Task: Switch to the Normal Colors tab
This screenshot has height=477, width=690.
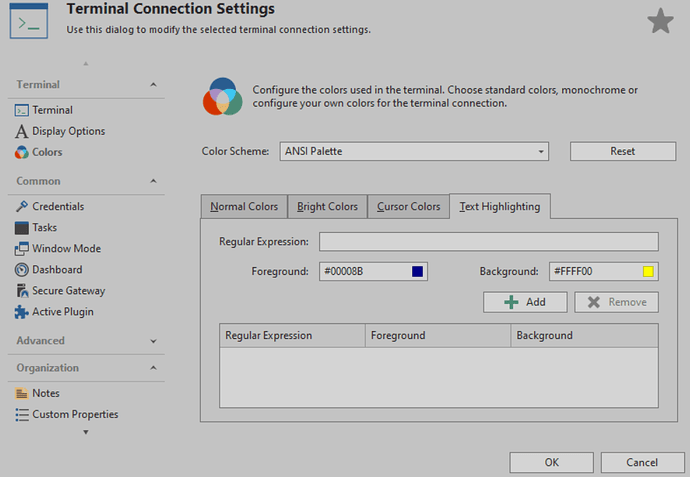Action: tap(244, 207)
